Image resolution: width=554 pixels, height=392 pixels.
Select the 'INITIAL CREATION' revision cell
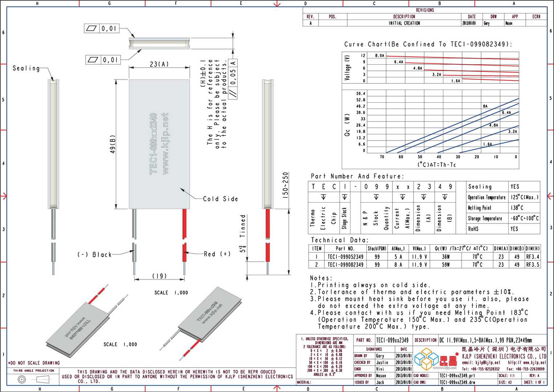pos(404,23)
